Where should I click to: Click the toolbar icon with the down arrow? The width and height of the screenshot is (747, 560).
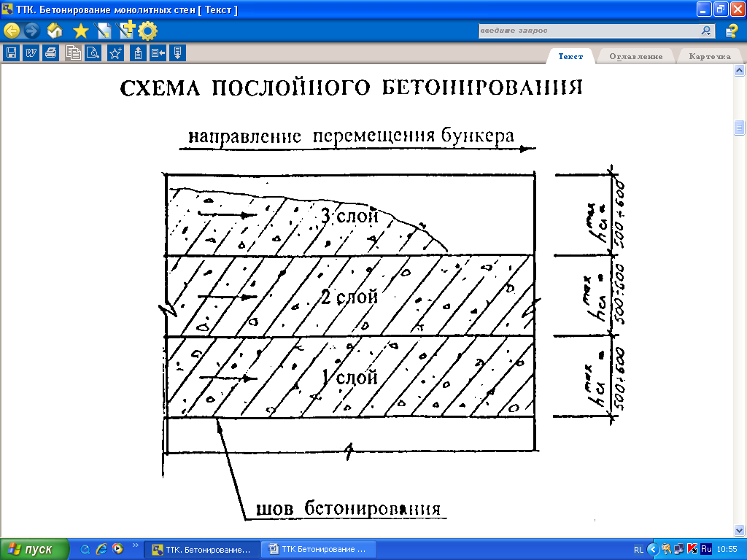click(177, 52)
